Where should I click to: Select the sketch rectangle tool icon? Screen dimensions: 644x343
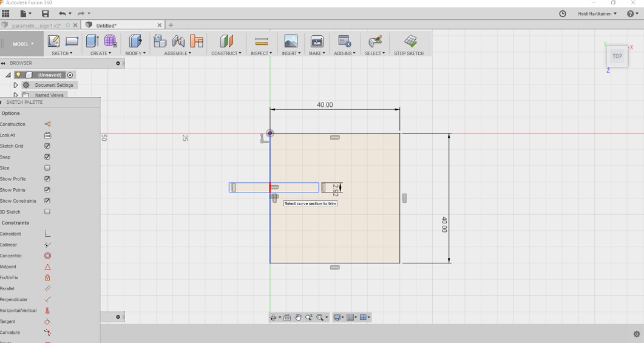[x=72, y=41]
